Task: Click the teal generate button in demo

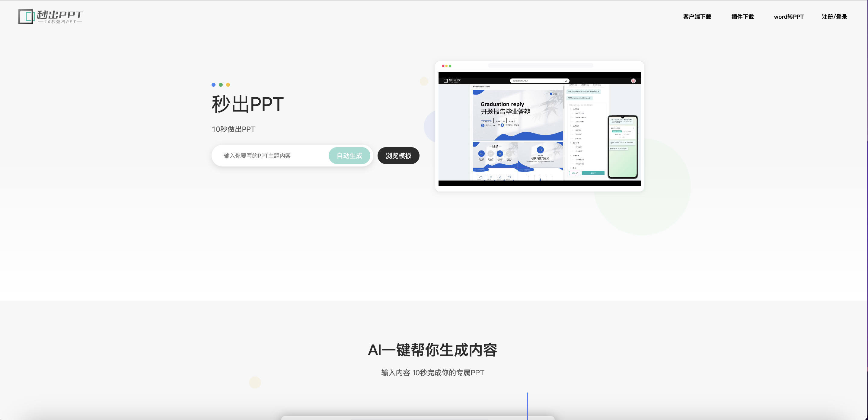Action: click(593, 173)
